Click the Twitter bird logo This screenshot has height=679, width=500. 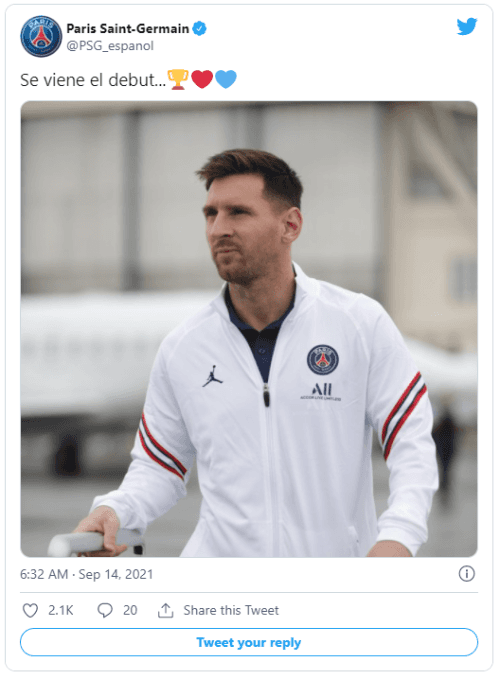467,27
